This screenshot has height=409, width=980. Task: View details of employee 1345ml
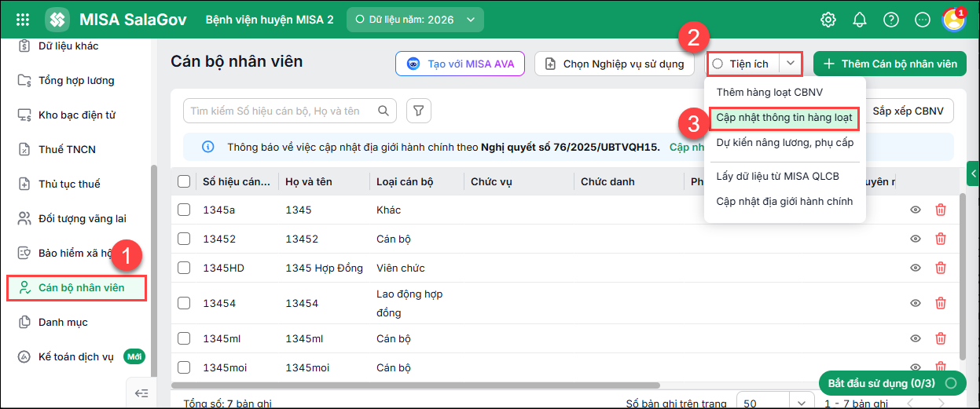click(x=915, y=338)
